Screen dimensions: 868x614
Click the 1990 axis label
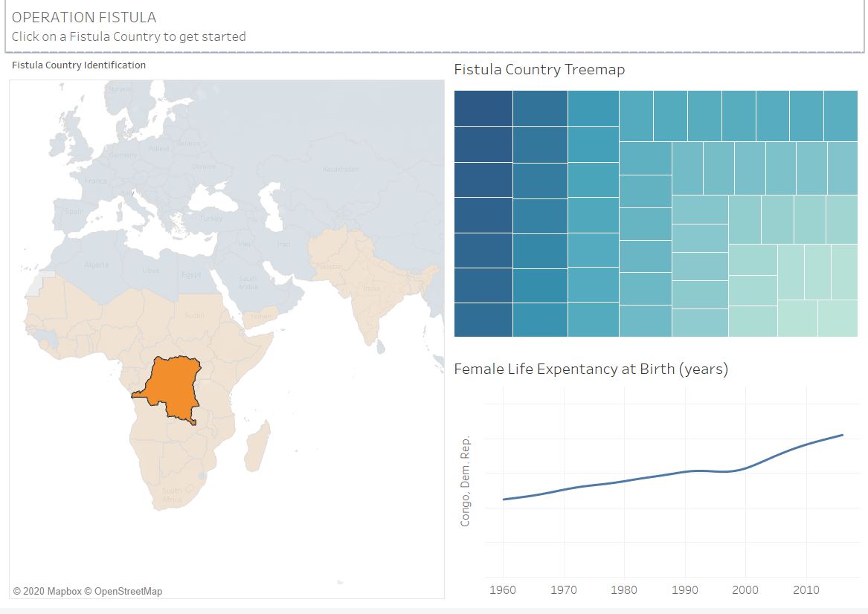point(685,589)
